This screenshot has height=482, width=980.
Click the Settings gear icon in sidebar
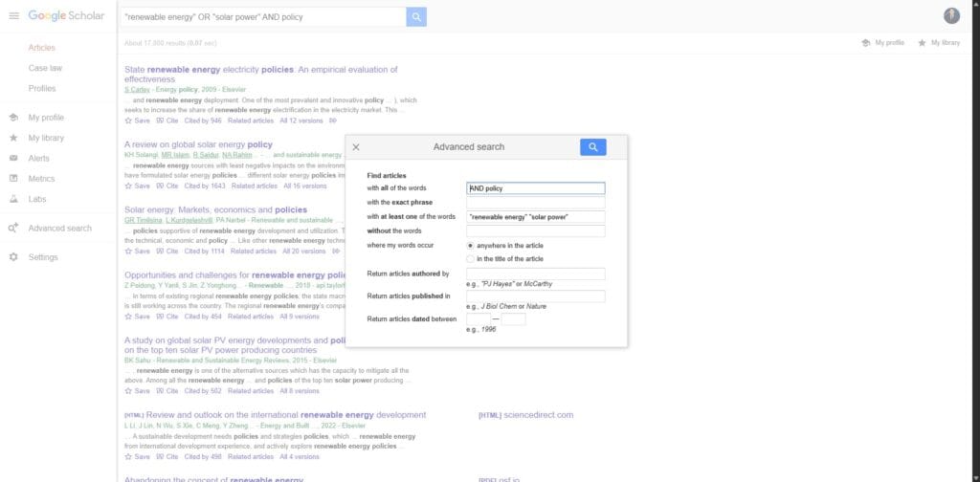pyautogui.click(x=13, y=257)
